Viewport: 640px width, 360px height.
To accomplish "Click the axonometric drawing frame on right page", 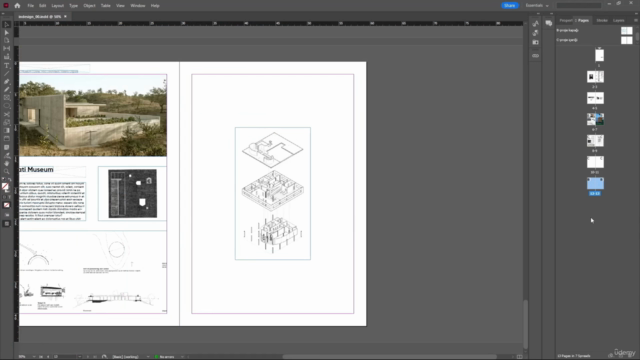I will point(273,193).
